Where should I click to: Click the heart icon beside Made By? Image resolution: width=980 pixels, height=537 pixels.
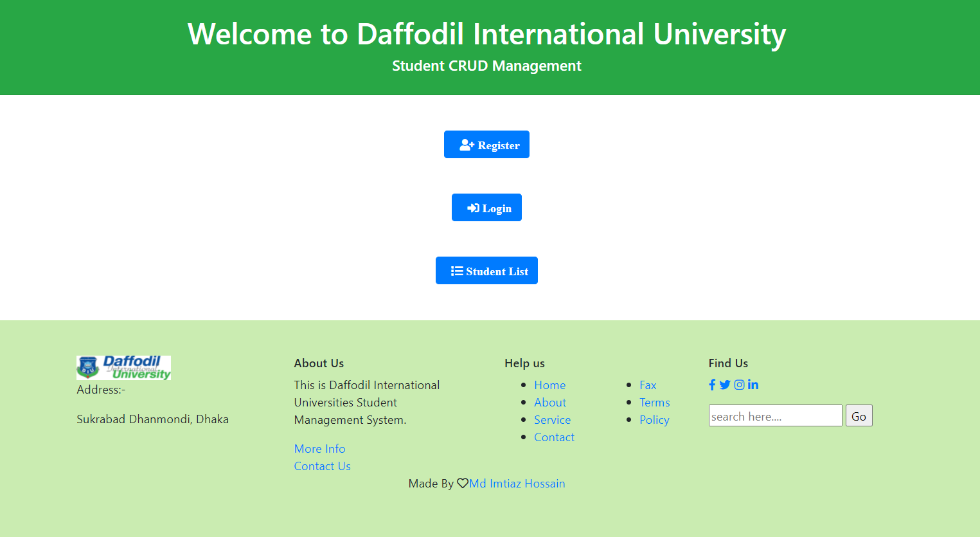[x=463, y=483]
